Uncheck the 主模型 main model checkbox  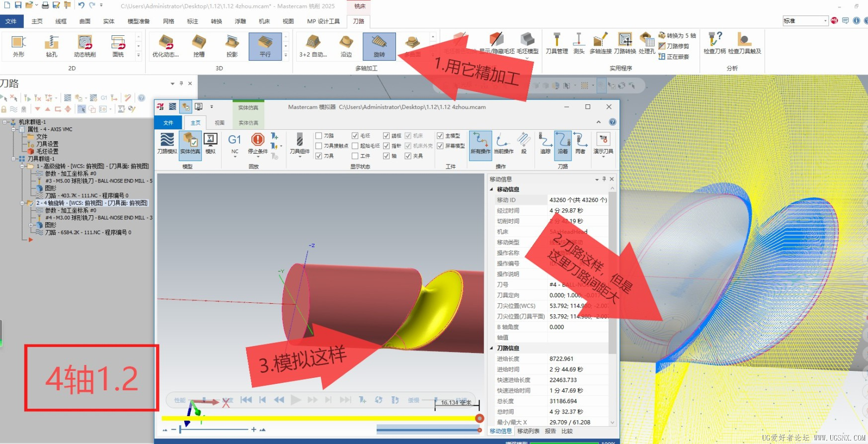pos(440,136)
